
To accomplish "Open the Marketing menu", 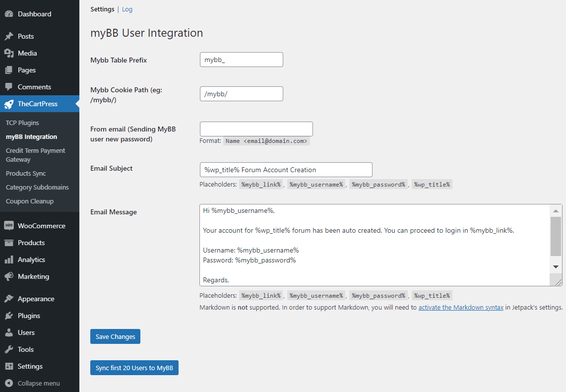I will [40, 276].
